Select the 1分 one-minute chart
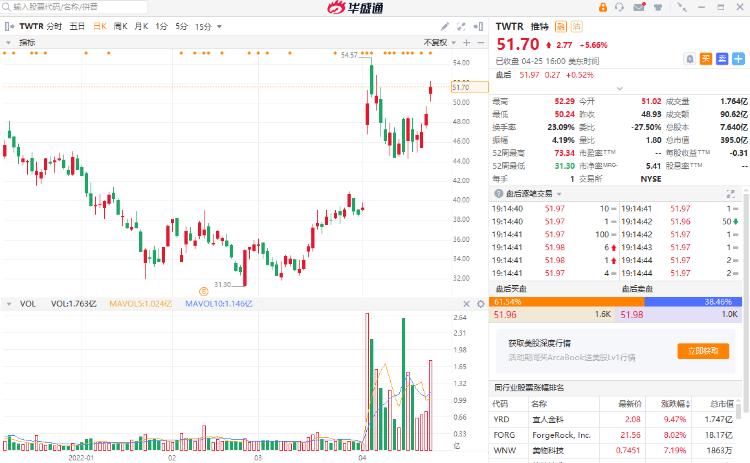 point(162,26)
